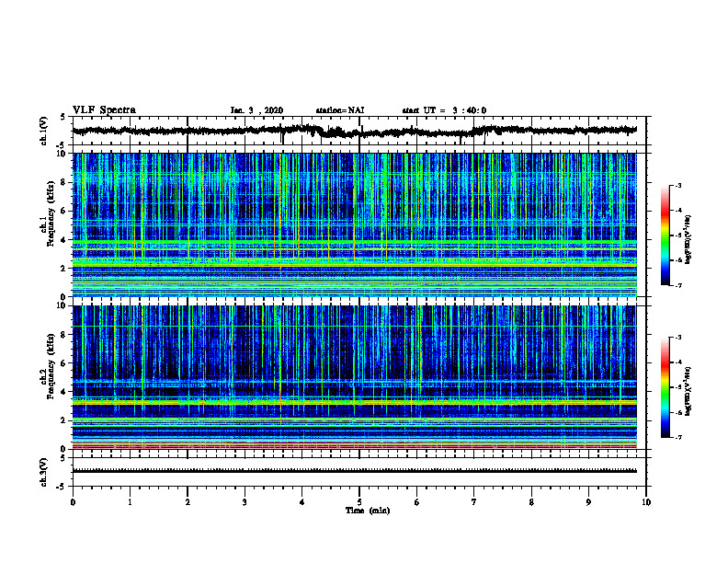
Task: Click the "2" tick on the Time axis
Action: click(188, 502)
